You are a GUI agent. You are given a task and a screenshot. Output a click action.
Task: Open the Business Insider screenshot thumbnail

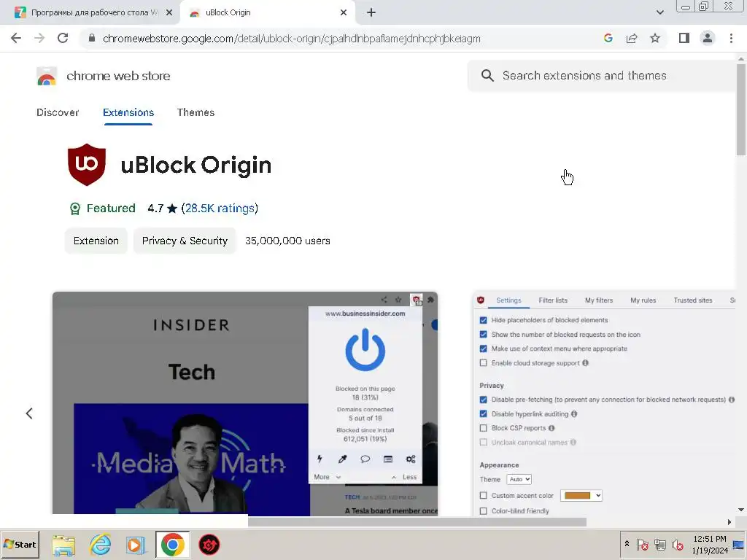(x=245, y=404)
